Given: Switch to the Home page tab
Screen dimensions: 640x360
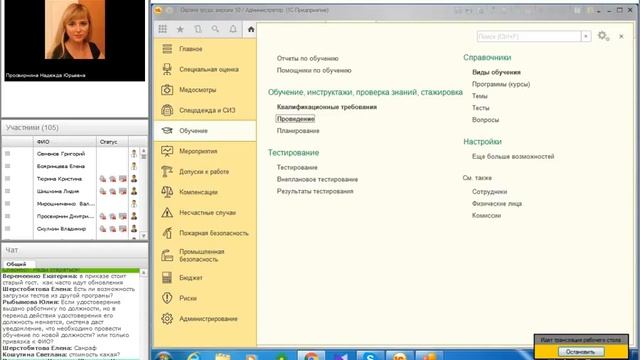Looking at the screenshot, I should (x=251, y=29).
